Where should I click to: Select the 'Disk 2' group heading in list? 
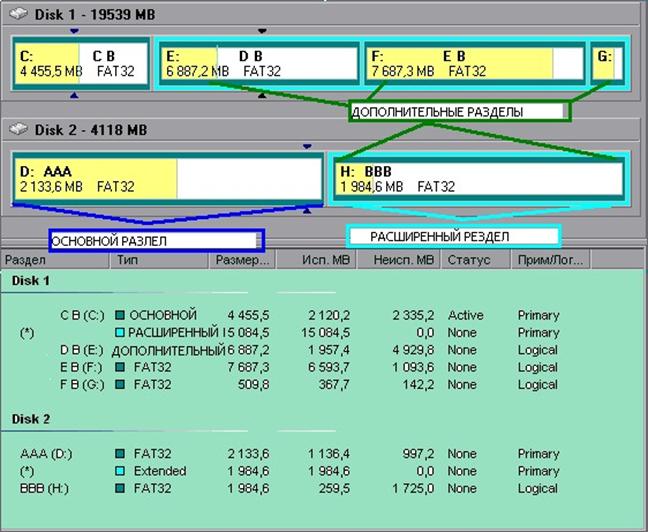click(x=31, y=419)
